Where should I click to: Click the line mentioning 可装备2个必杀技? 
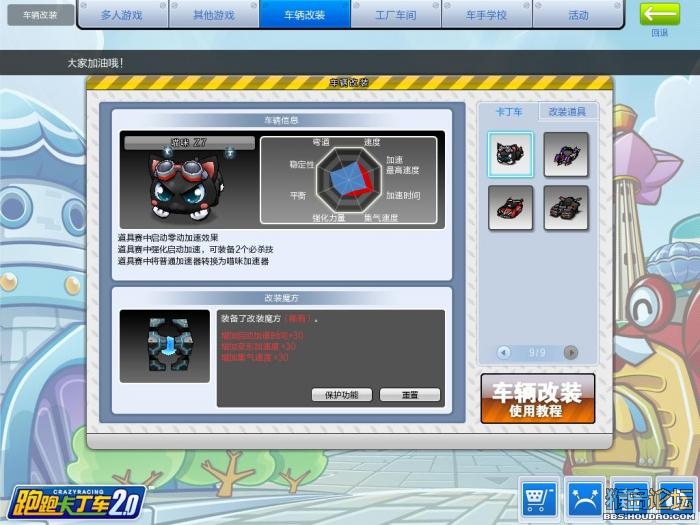(196, 249)
